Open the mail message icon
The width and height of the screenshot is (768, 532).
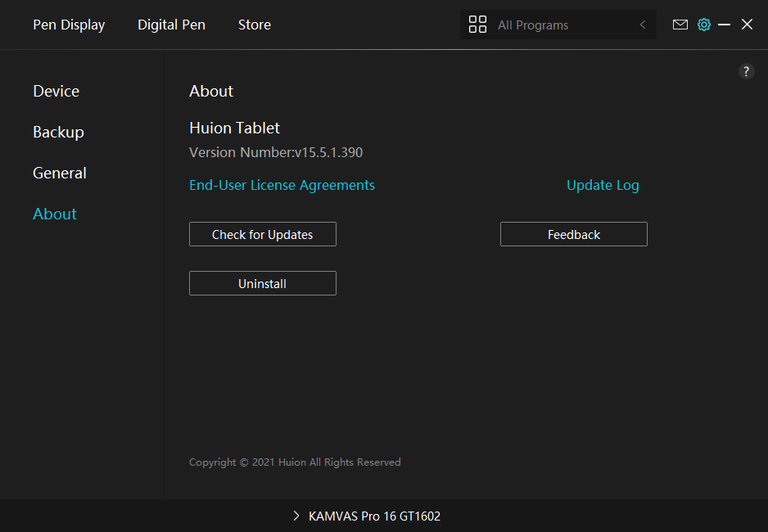(680, 25)
